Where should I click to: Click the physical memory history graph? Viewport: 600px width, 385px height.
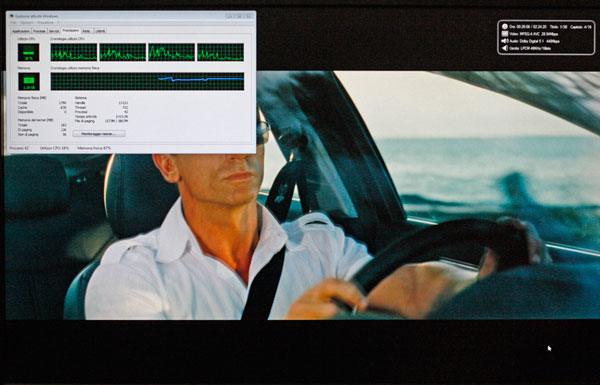pos(147,81)
